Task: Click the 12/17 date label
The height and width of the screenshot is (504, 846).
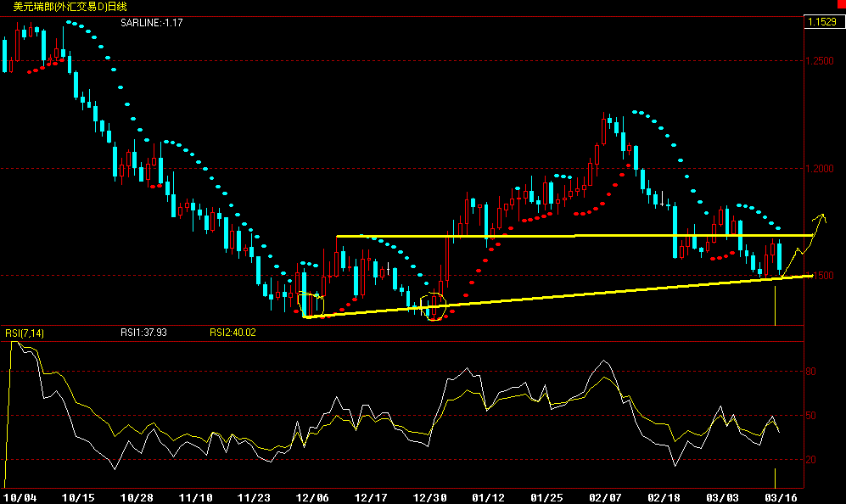Action: point(371,497)
